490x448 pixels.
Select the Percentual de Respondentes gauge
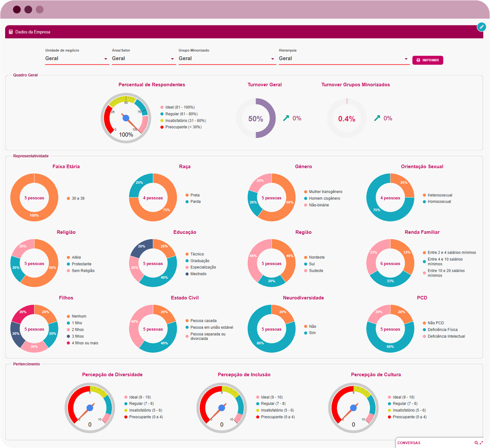pos(126,118)
